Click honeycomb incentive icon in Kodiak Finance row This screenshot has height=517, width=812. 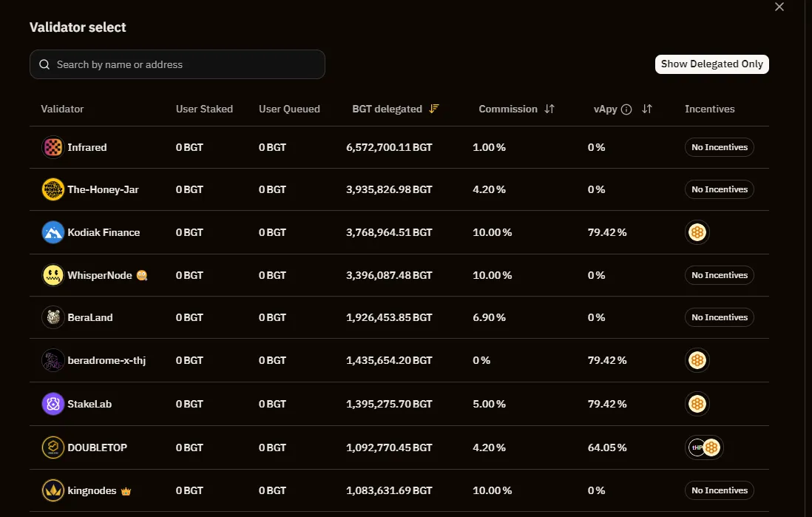(x=697, y=232)
